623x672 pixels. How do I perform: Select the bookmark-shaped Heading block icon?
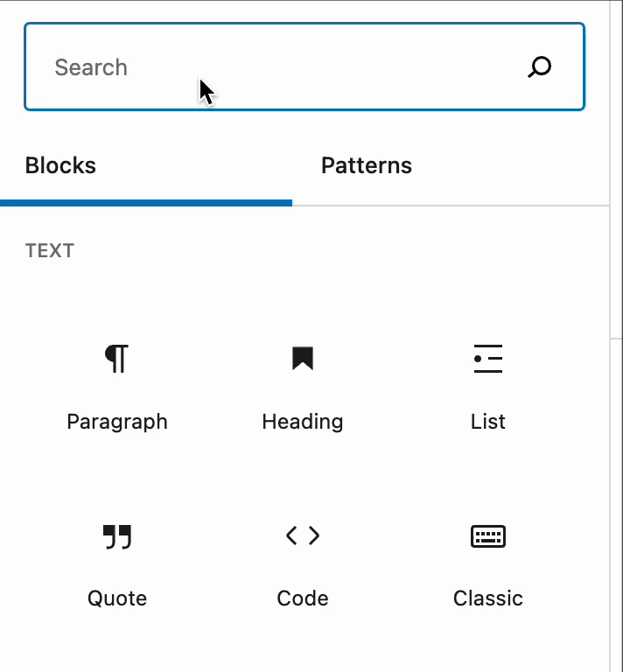pyautogui.click(x=303, y=358)
